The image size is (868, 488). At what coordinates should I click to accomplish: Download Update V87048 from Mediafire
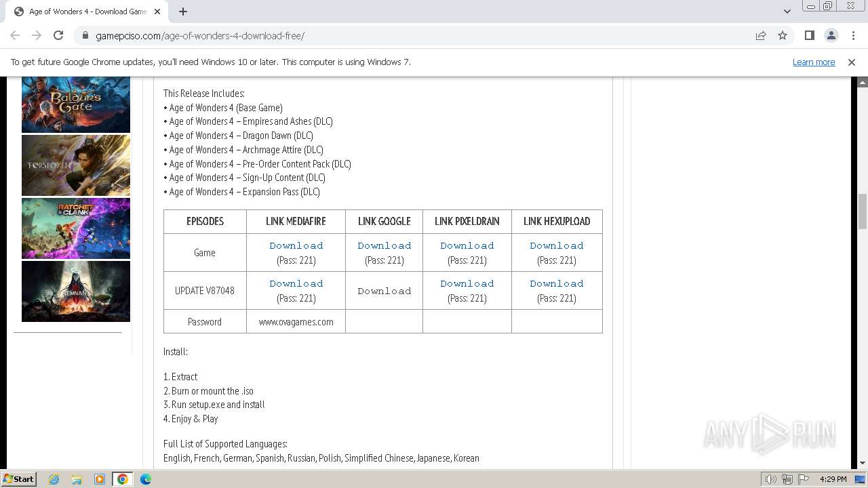click(296, 283)
